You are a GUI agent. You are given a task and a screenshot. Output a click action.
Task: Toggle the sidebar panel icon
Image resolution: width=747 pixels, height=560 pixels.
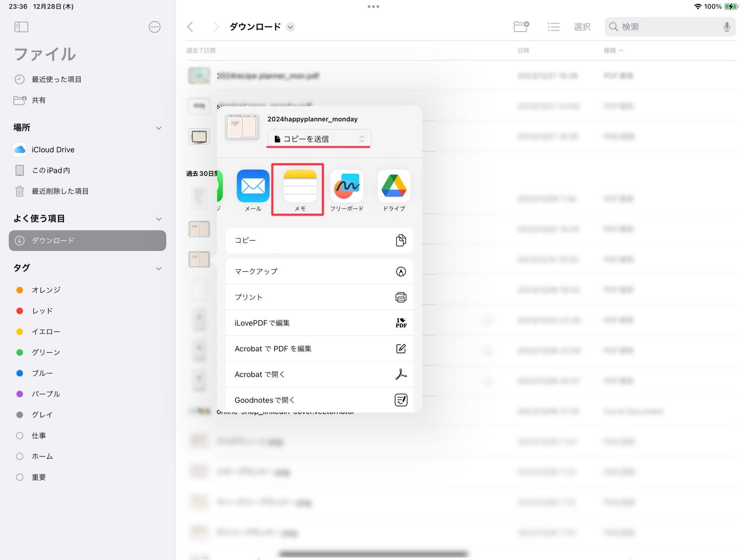pyautogui.click(x=21, y=27)
